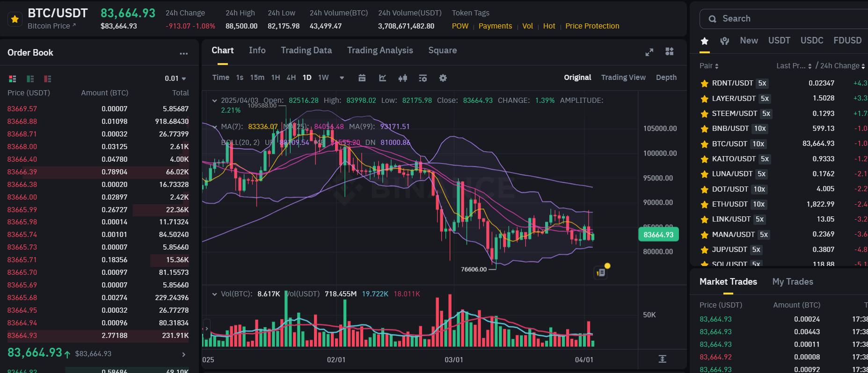Switch to My Trades tab
Image resolution: width=868 pixels, height=373 pixels.
793,282
